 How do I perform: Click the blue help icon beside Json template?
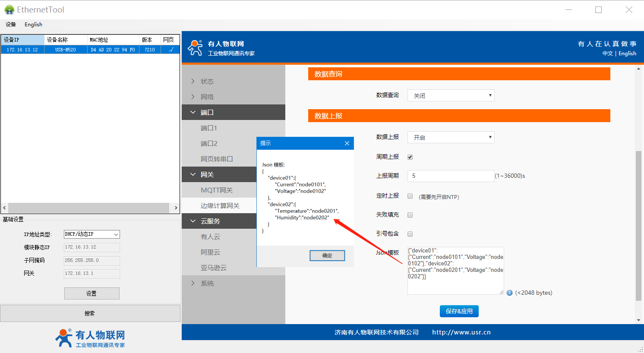coord(509,293)
